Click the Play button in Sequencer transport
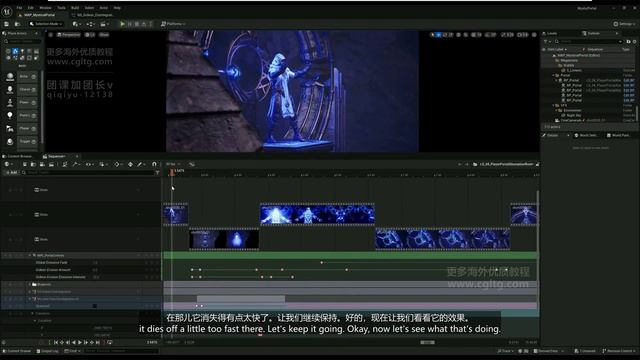Image resolution: width=640 pixels, height=360 pixels. [80, 342]
